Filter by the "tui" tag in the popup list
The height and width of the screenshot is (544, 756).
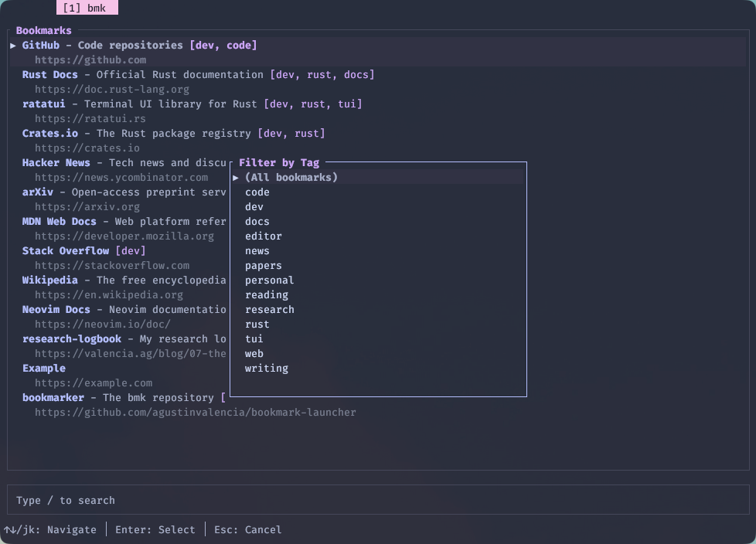pyautogui.click(x=254, y=339)
